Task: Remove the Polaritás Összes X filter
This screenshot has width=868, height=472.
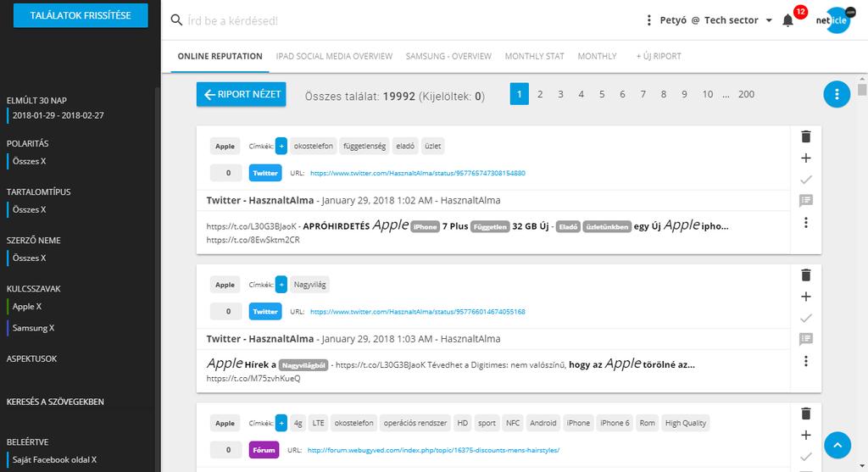Action: (30, 161)
